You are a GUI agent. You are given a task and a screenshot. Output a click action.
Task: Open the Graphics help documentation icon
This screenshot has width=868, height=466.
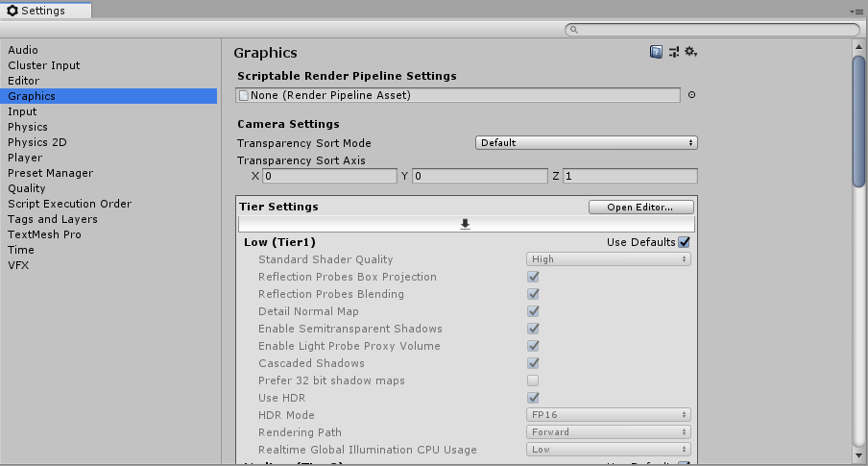click(656, 52)
